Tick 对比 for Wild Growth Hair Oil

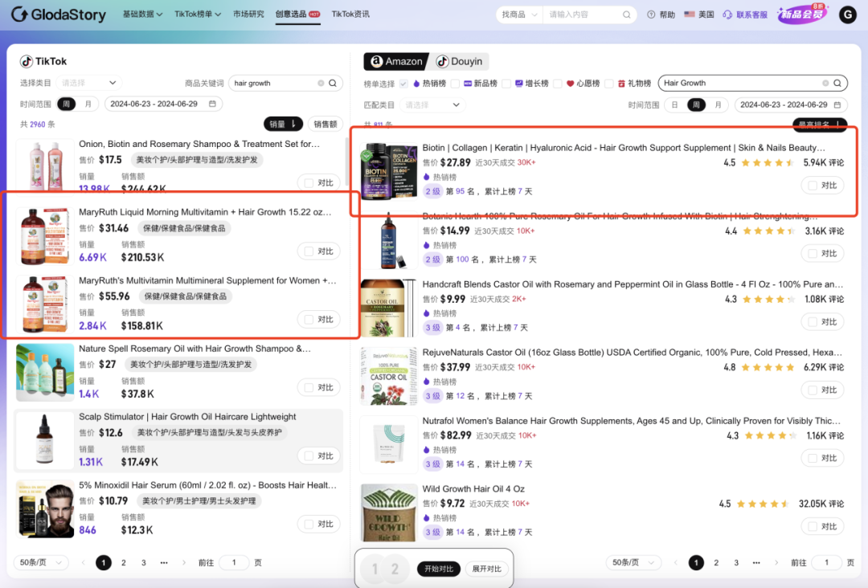pos(813,525)
